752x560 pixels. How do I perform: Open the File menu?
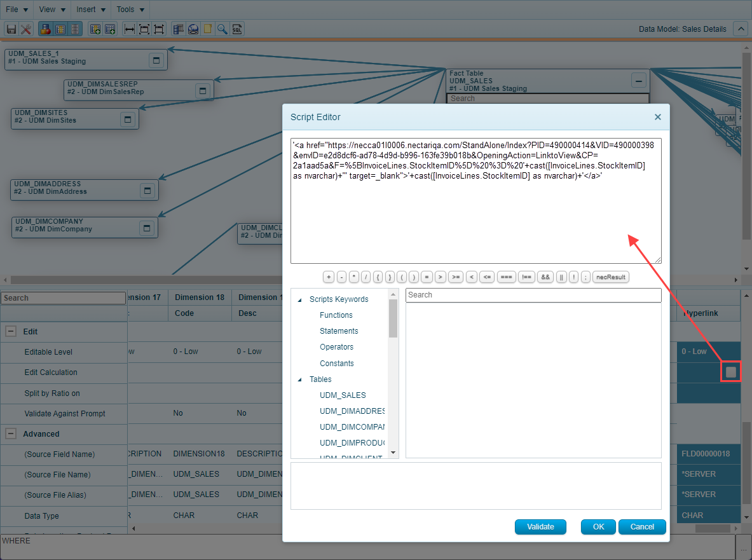pos(17,10)
